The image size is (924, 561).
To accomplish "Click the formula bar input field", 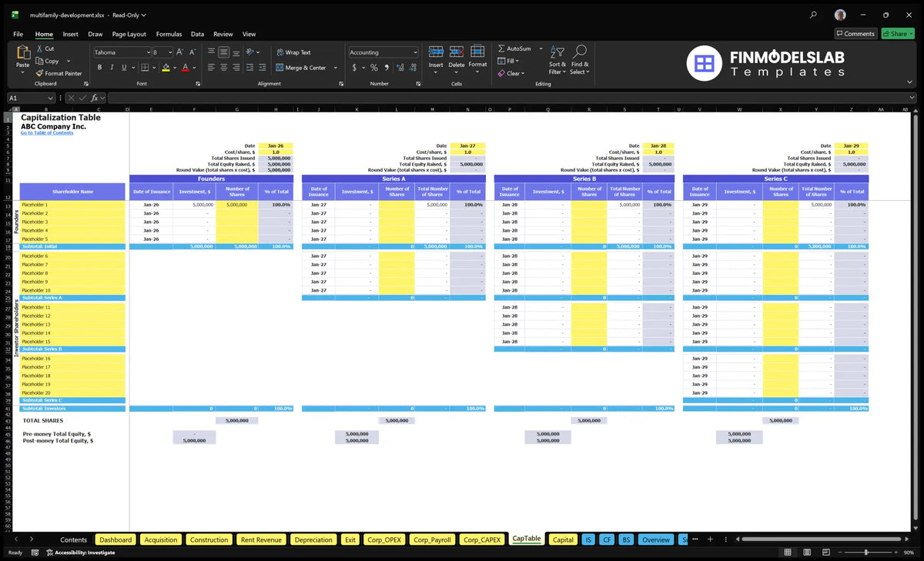I will [512, 98].
